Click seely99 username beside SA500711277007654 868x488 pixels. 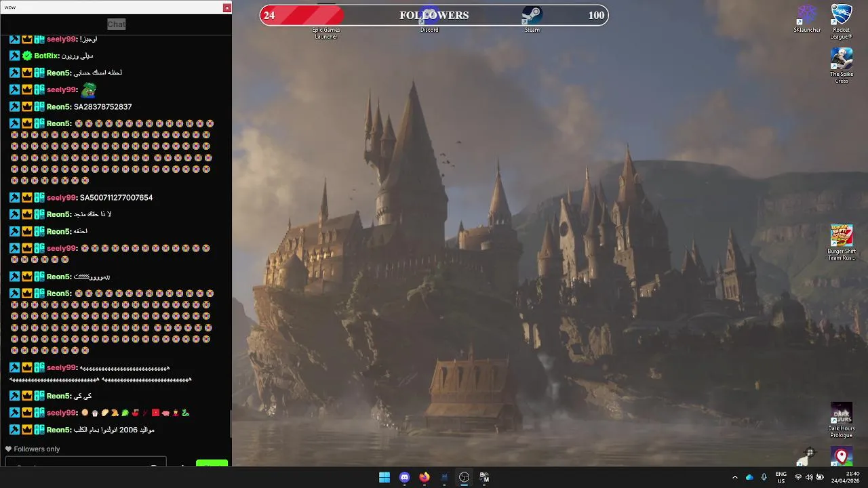coord(61,197)
